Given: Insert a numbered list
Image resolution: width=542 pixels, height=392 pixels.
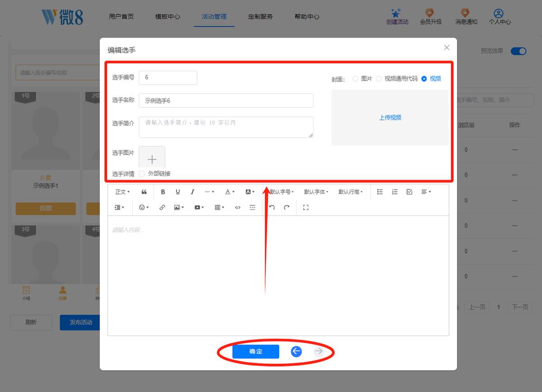Looking at the screenshot, I should (395, 192).
